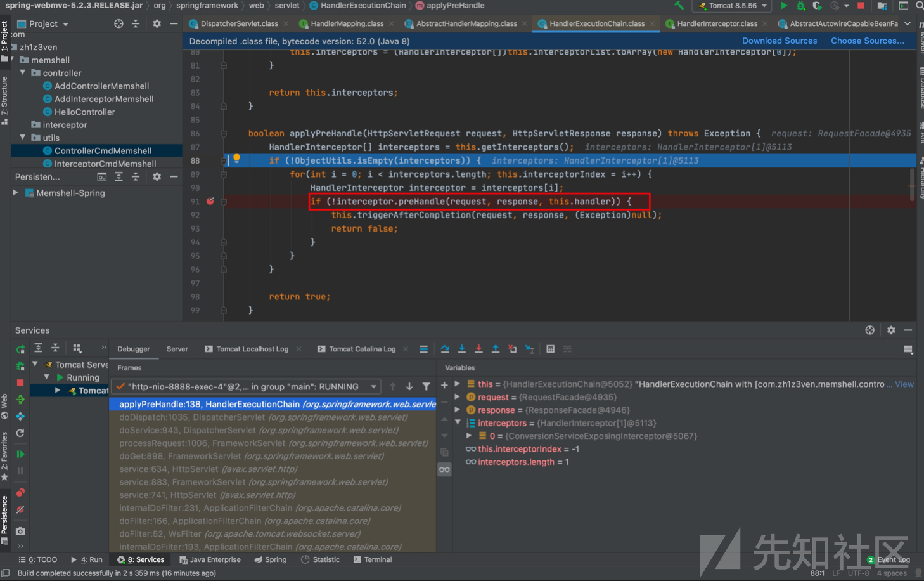Click the Step Out debugger icon
The height and width of the screenshot is (581, 924).
[x=496, y=349]
